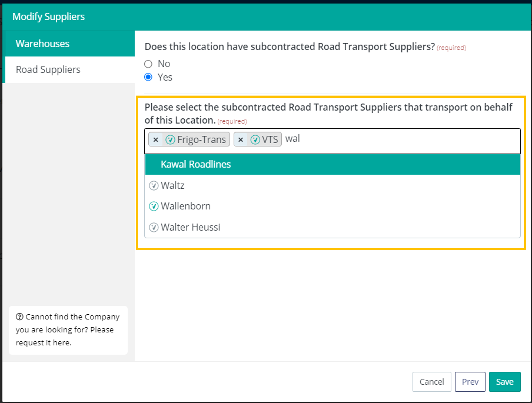The image size is (532, 403).
Task: Remove the Frigo-Trans supplier tag
Action: click(x=156, y=139)
